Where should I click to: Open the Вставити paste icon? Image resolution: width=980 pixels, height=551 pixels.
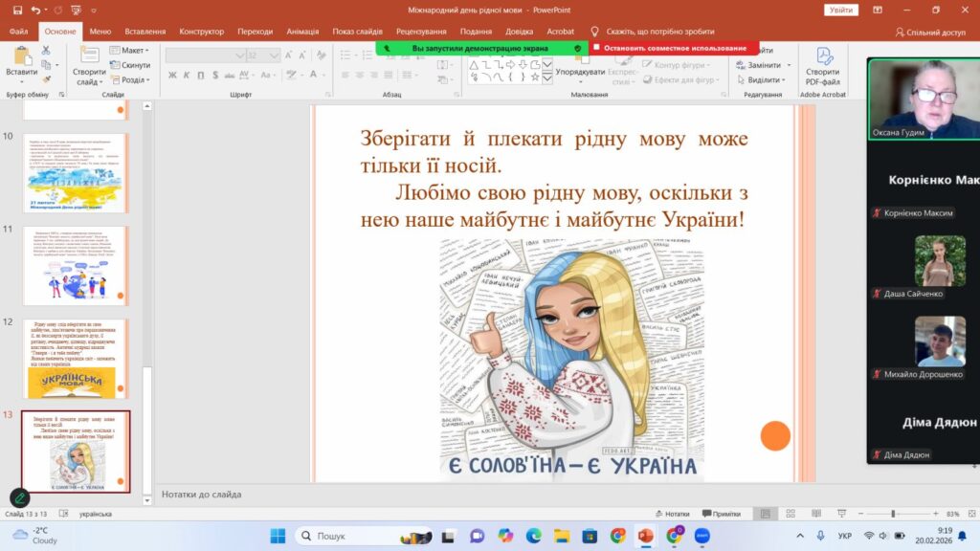point(21,65)
